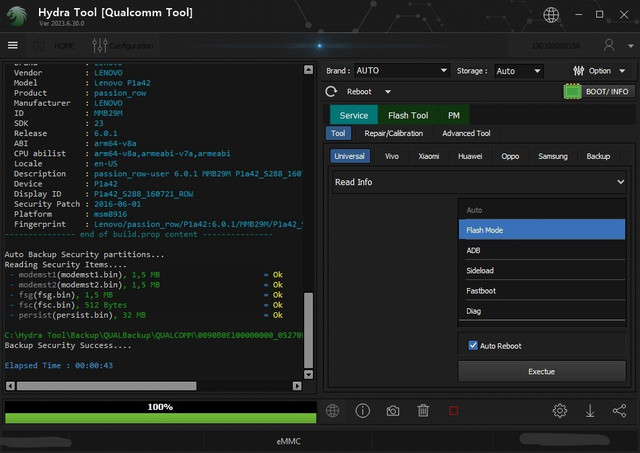Select the Backup tab

[x=598, y=156]
